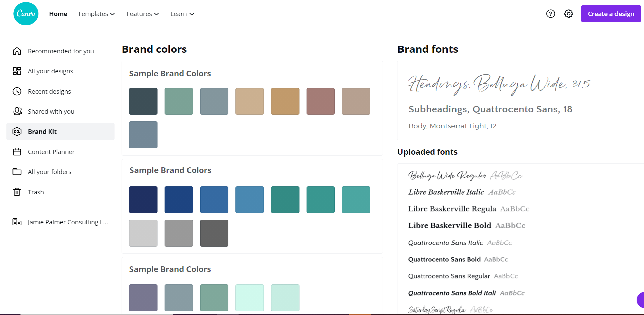Click the Create a design button
The height and width of the screenshot is (315, 644).
click(611, 14)
